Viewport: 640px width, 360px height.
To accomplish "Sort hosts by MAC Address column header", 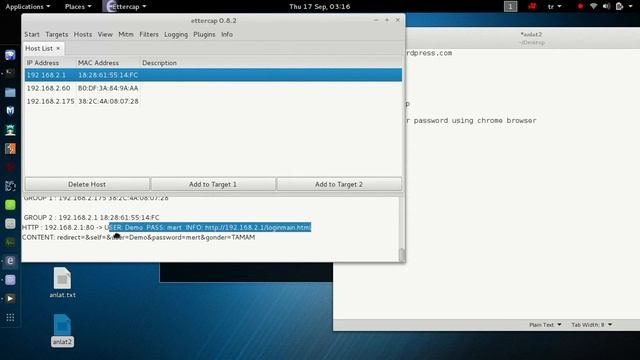I will point(108,62).
